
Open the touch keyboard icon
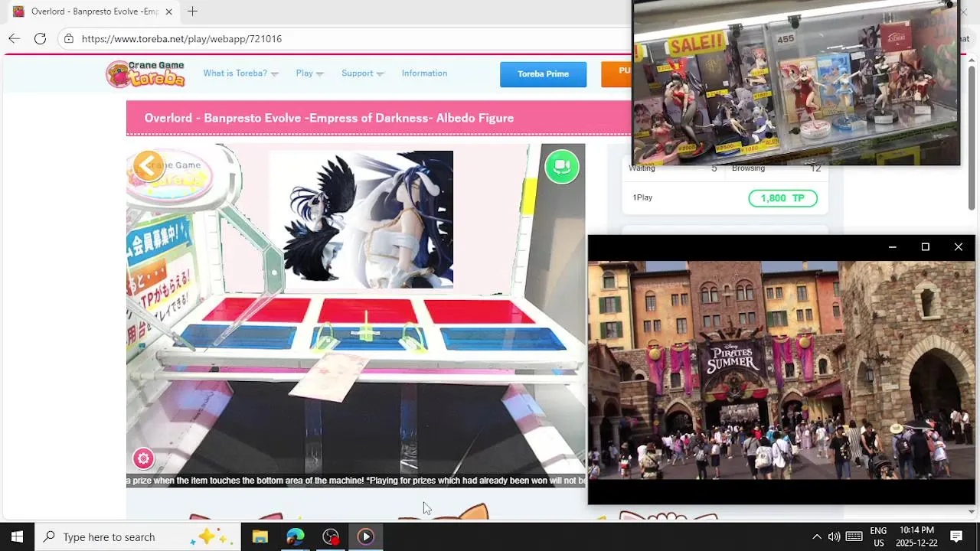(854, 537)
